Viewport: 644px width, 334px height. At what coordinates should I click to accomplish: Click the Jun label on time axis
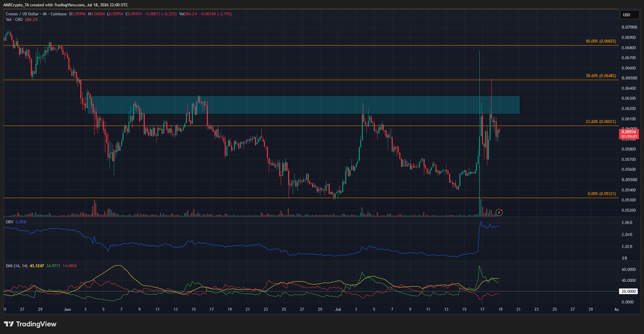67,309
